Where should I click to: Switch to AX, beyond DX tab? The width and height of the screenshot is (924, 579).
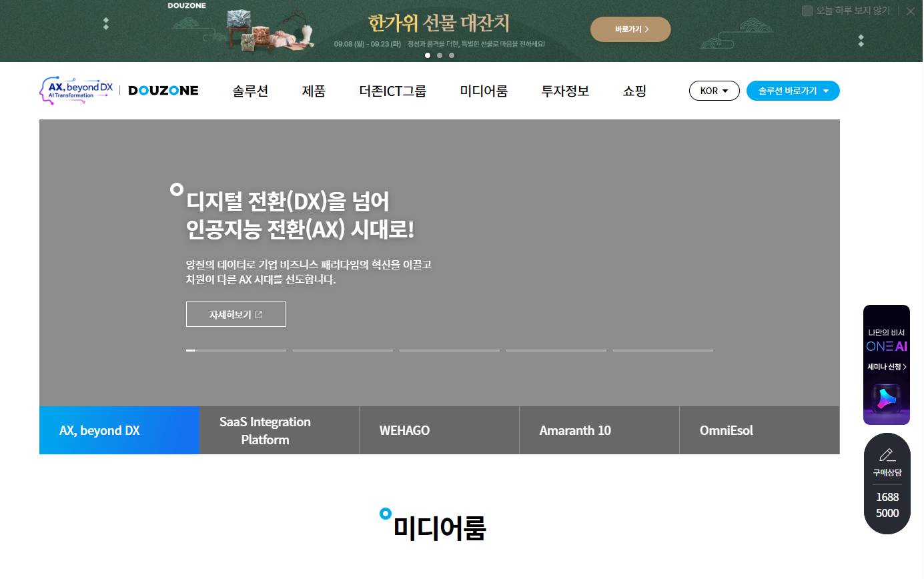(x=119, y=430)
